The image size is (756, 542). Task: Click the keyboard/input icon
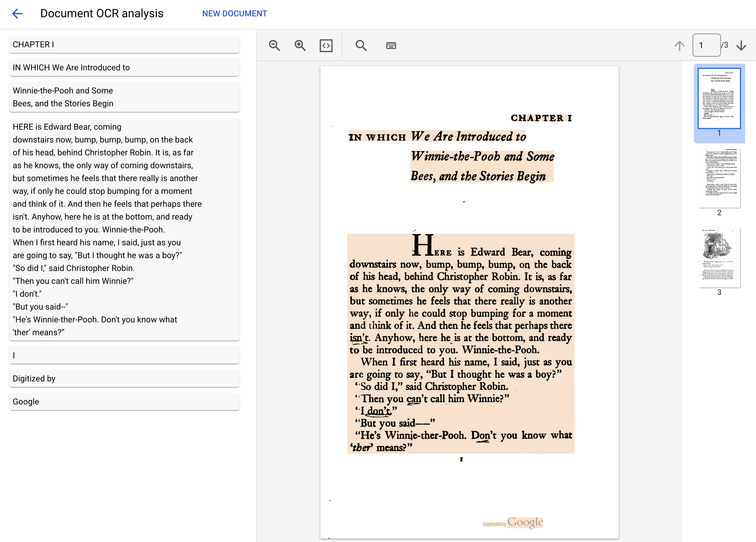tap(391, 45)
